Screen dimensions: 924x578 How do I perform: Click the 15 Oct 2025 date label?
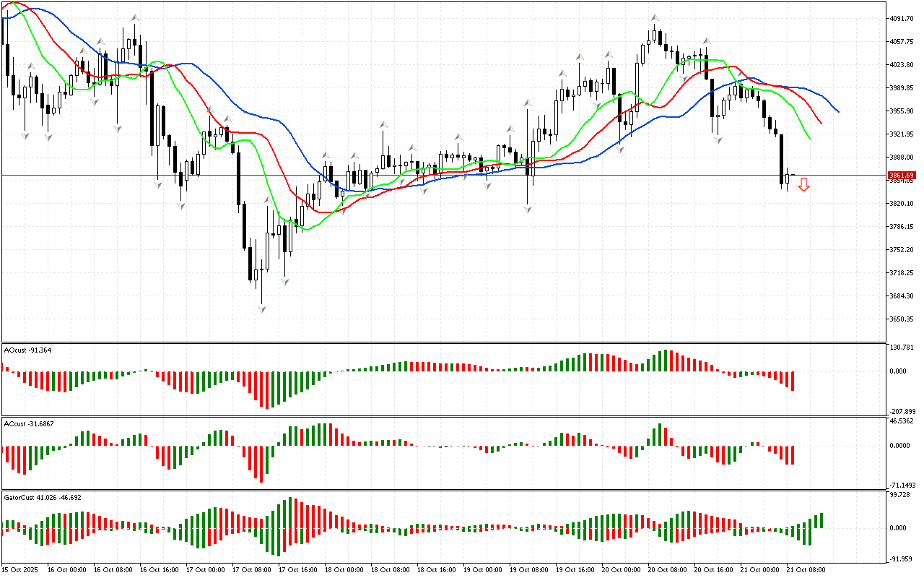tap(22, 570)
